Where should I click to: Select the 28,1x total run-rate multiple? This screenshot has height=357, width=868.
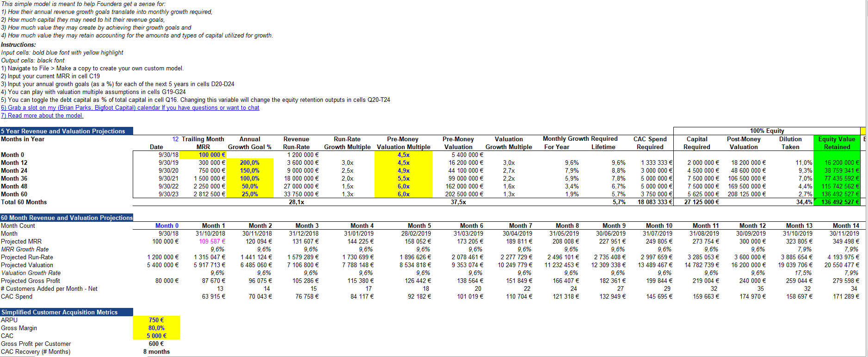[x=296, y=202]
